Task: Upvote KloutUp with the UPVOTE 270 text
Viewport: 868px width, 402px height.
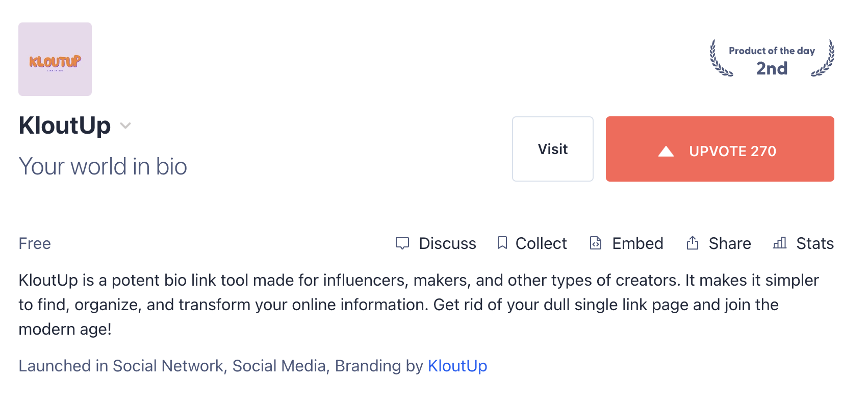Action: [732, 151]
